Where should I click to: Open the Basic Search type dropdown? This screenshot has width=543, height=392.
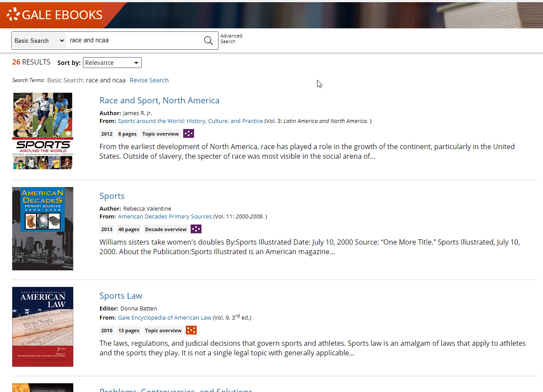coord(39,41)
